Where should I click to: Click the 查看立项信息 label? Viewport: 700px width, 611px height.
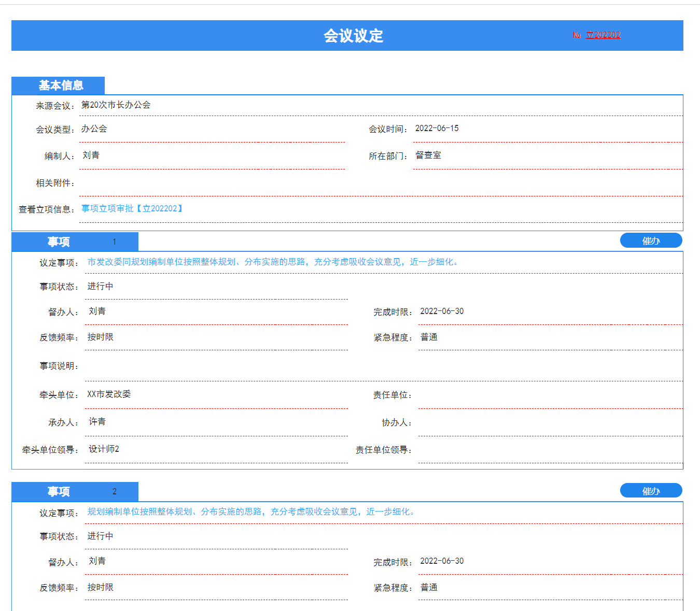pos(47,209)
